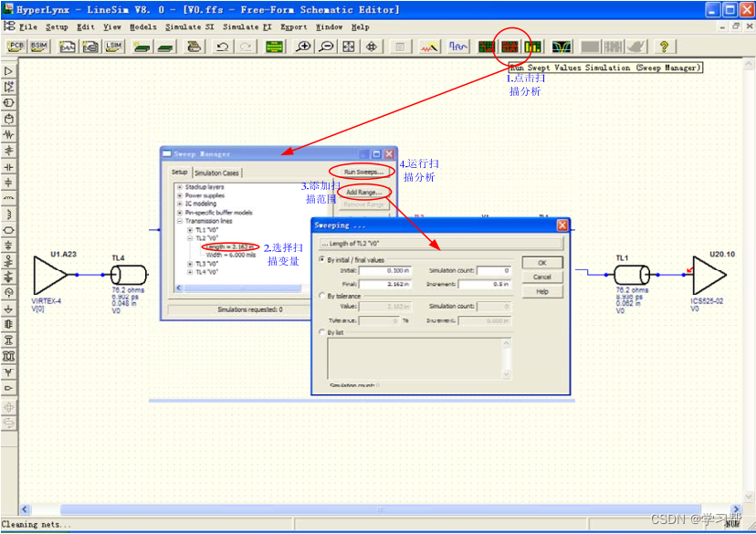This screenshot has height=534, width=756.
Task: Click the zoom in magnifier icon
Action: [304, 47]
